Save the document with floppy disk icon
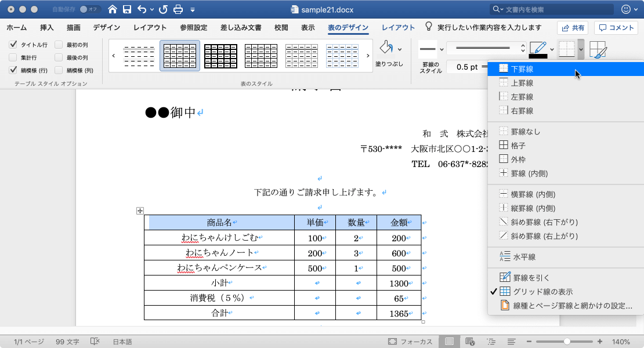Viewport: 644px width, 348px height. click(x=127, y=9)
